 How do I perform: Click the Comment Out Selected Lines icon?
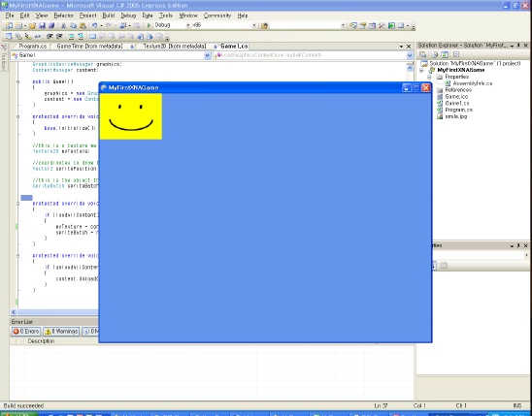pyautogui.click(x=71, y=36)
